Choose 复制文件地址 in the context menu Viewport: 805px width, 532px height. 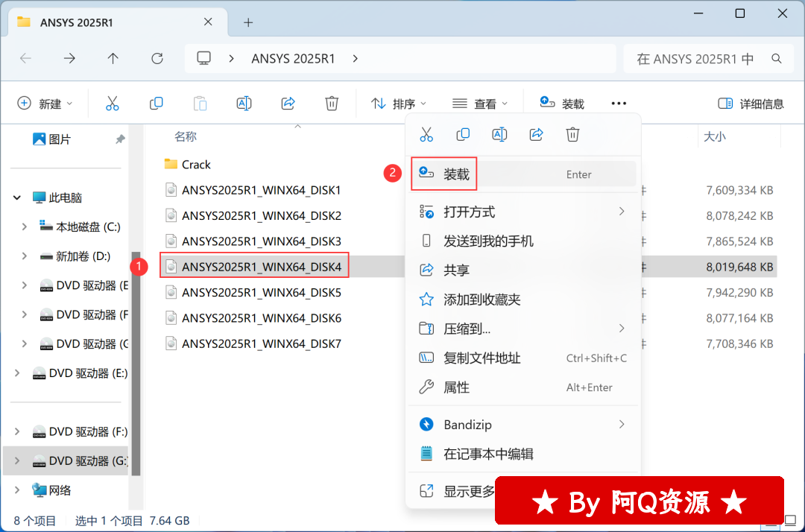(524, 358)
